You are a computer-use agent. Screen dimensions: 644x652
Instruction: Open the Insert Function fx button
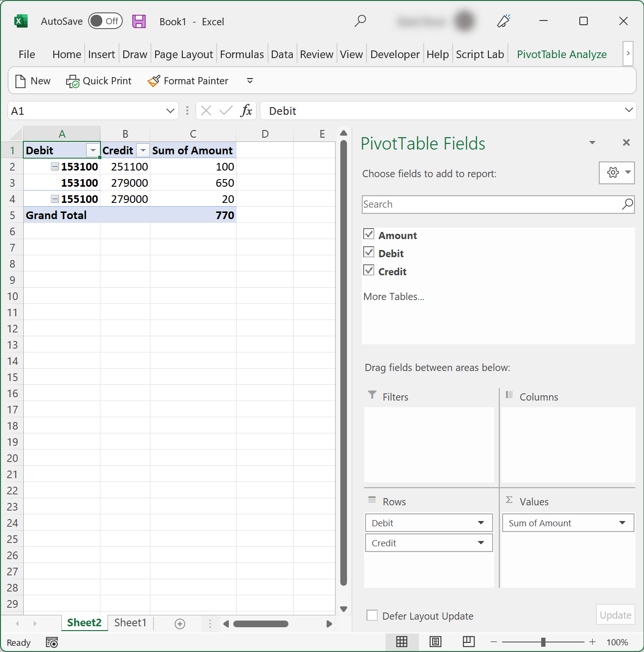coord(246,111)
